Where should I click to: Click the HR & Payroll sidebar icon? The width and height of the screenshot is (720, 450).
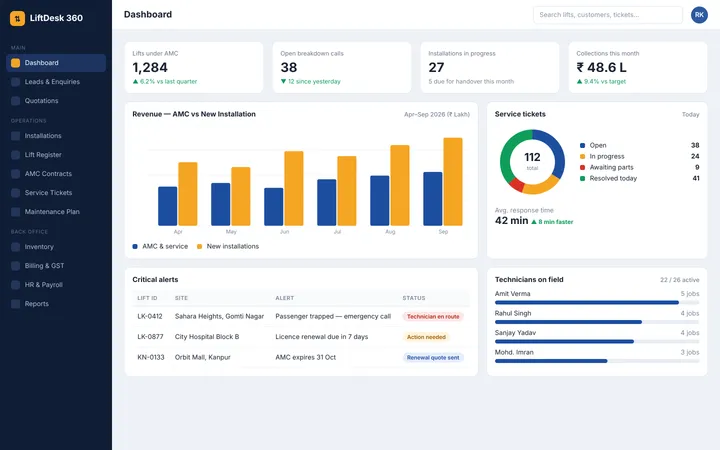15,285
